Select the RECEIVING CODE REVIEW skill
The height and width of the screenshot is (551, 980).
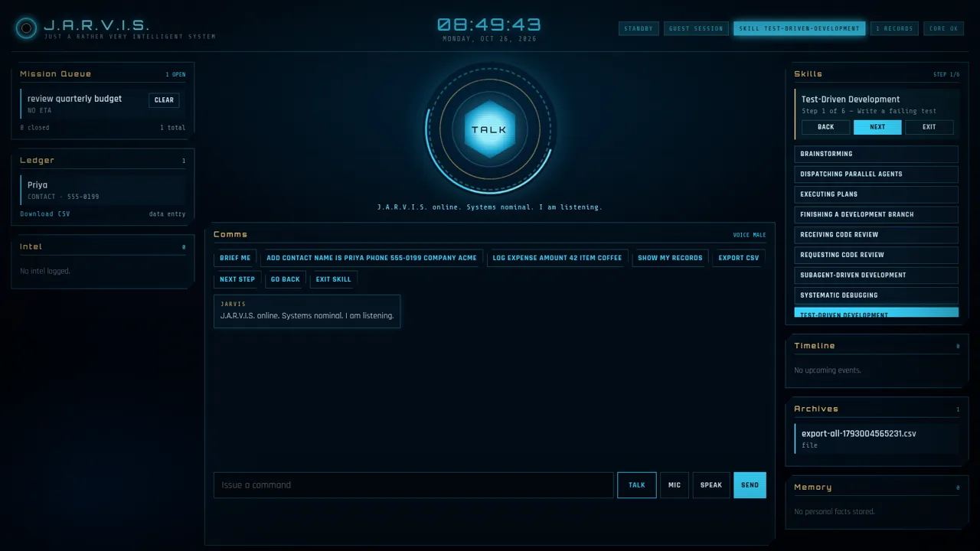tap(877, 235)
